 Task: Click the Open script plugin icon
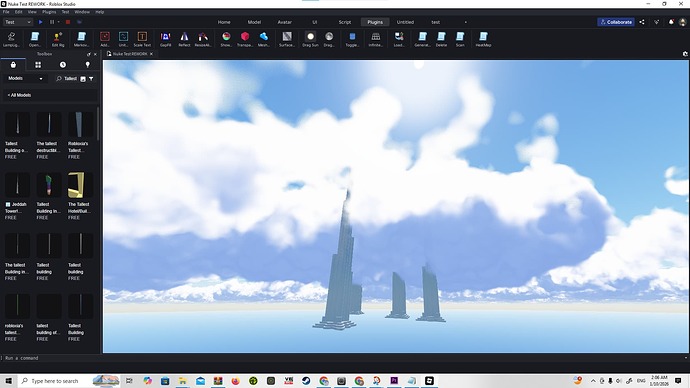tap(35, 39)
